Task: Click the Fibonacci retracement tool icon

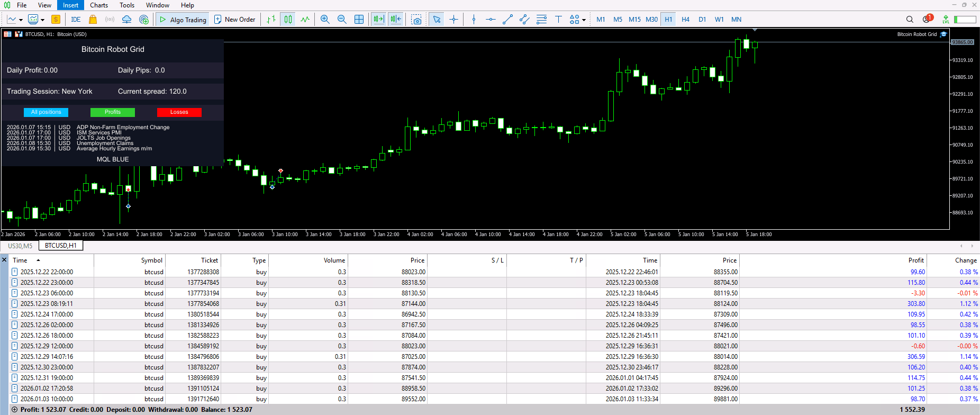Action: pyautogui.click(x=541, y=20)
